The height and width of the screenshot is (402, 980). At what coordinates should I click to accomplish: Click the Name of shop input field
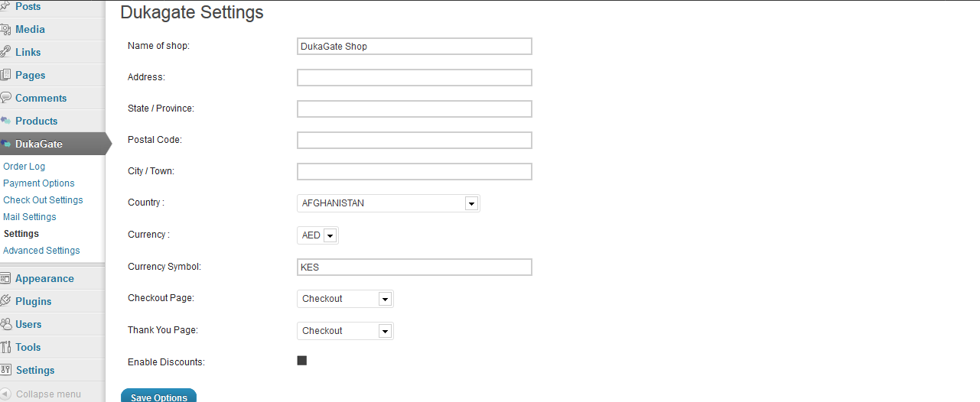tap(415, 47)
